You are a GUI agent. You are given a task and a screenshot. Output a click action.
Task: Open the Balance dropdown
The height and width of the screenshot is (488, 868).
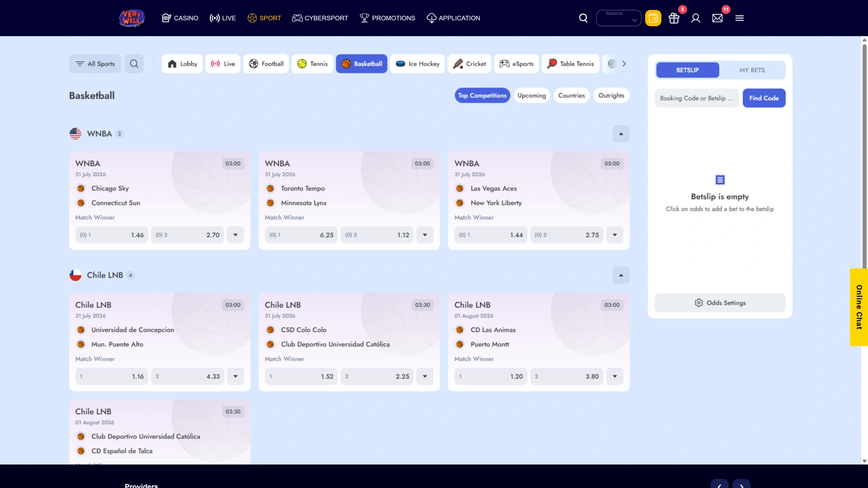tap(618, 18)
